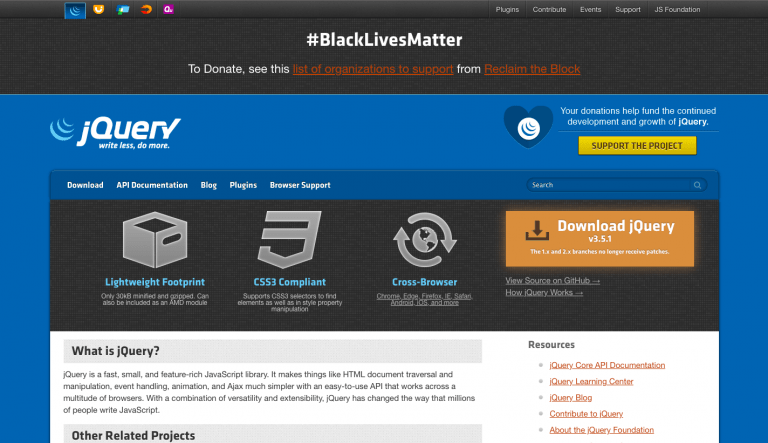Open list of organizations to support link
Screen dimensions: 768x443
(x=373, y=69)
